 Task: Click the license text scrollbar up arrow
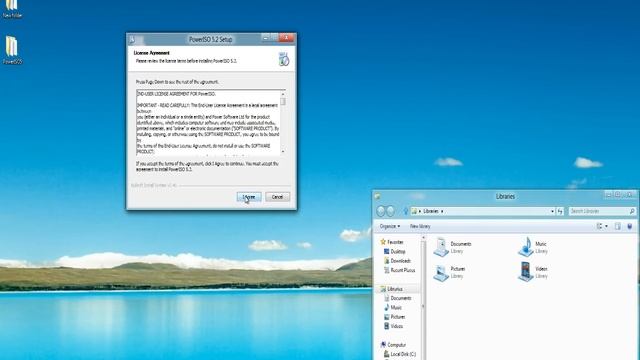click(283, 94)
